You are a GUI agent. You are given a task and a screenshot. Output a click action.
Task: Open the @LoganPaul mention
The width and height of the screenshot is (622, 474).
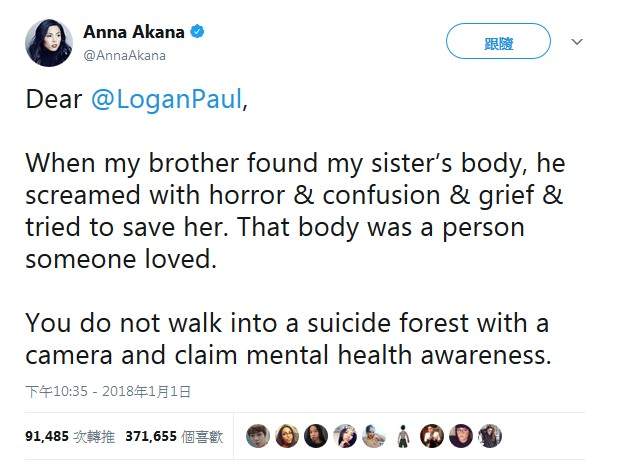167,101
